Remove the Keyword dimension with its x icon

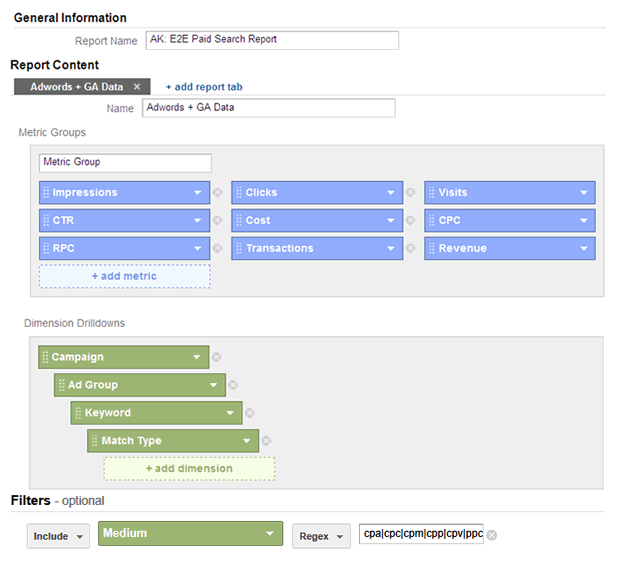[x=250, y=413]
